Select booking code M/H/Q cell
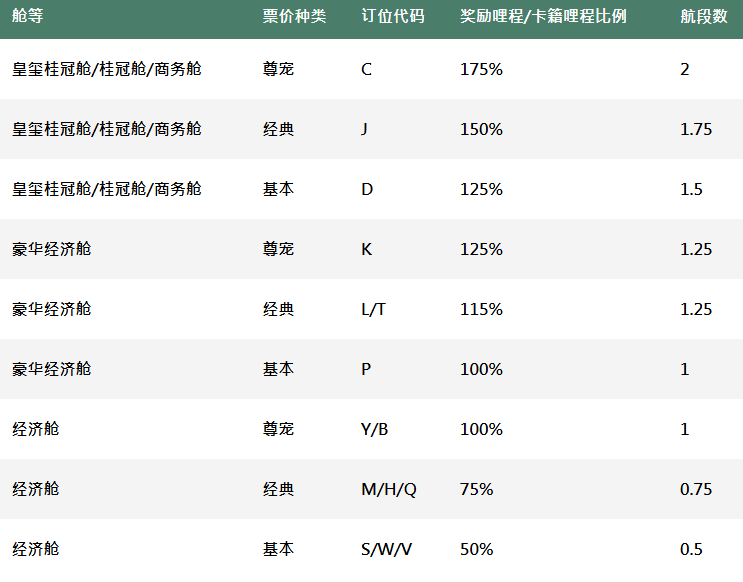 click(x=389, y=489)
